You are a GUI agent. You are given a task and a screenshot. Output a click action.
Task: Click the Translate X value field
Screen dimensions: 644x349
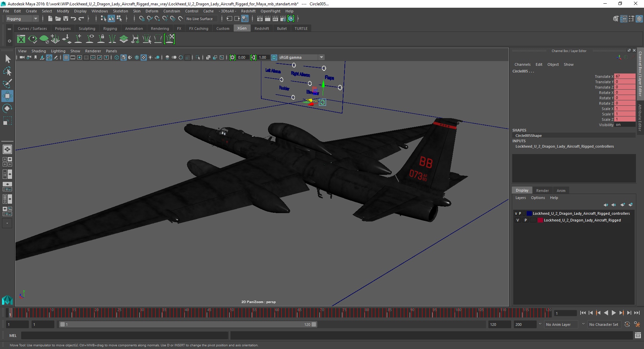tap(625, 77)
